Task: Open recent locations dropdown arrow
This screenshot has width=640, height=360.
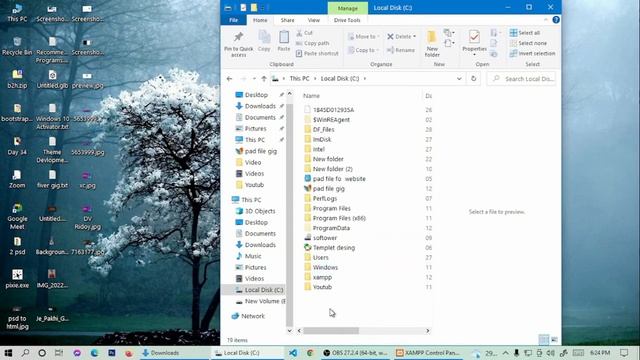Action: [x=254, y=78]
